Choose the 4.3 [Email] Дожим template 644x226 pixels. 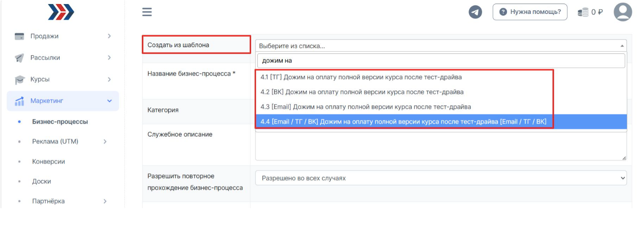coord(365,107)
